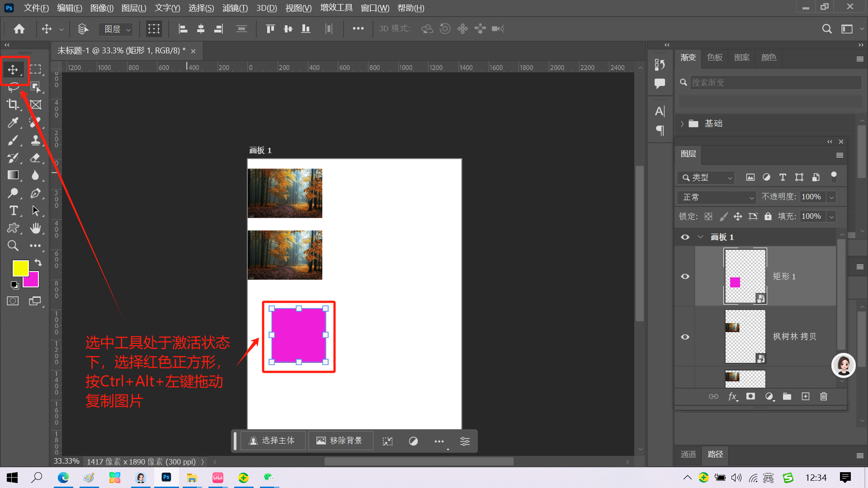The width and height of the screenshot is (868, 488).
Task: Click the 选择主体 button
Action: coord(273,441)
